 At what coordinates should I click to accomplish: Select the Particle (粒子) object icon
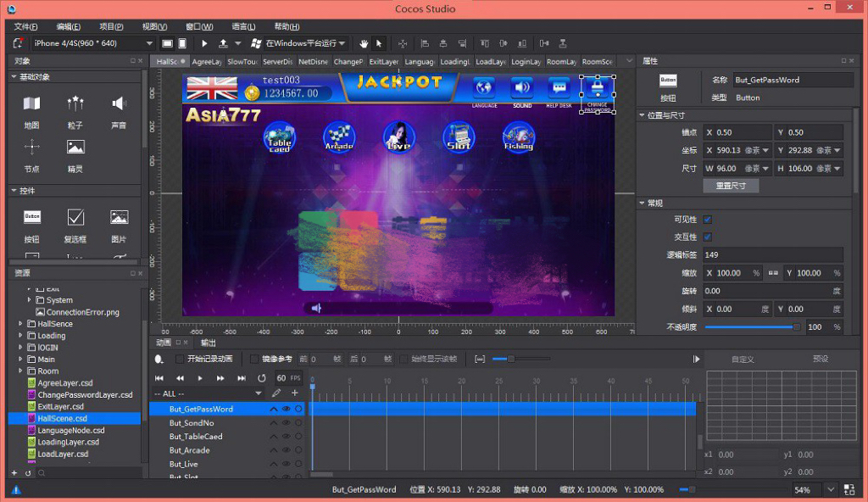[75, 104]
